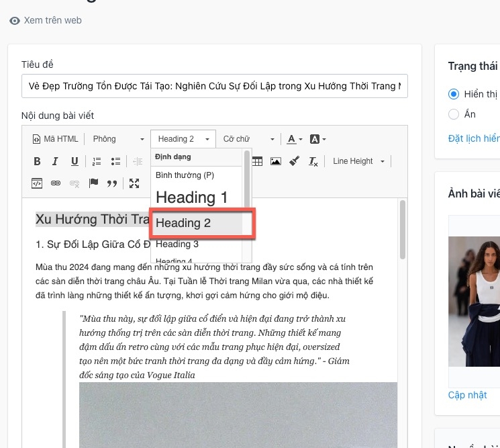Choose Heading 3 from format list
The width and height of the screenshot is (500, 448).
tap(196, 244)
